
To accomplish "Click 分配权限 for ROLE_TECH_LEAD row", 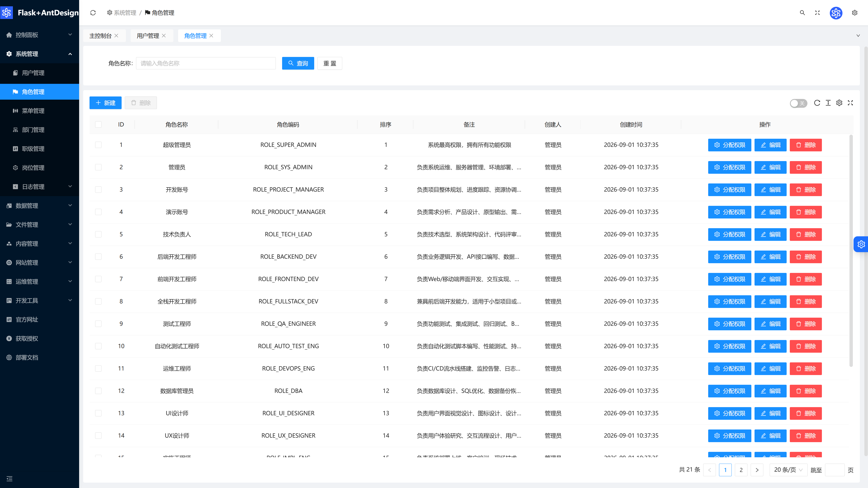I will [x=729, y=235].
